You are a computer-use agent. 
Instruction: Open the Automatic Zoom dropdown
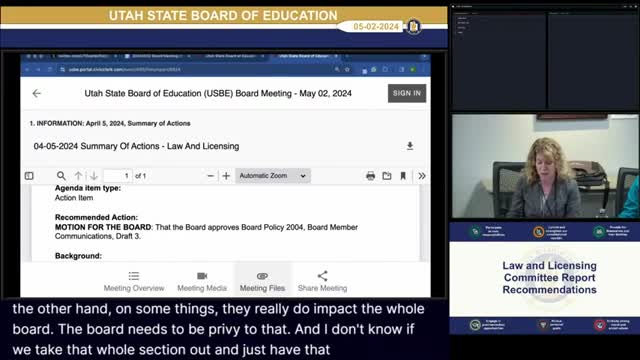(x=273, y=176)
